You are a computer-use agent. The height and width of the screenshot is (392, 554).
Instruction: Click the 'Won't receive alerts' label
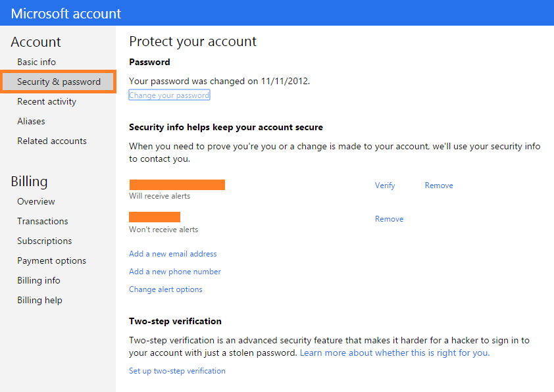164,230
